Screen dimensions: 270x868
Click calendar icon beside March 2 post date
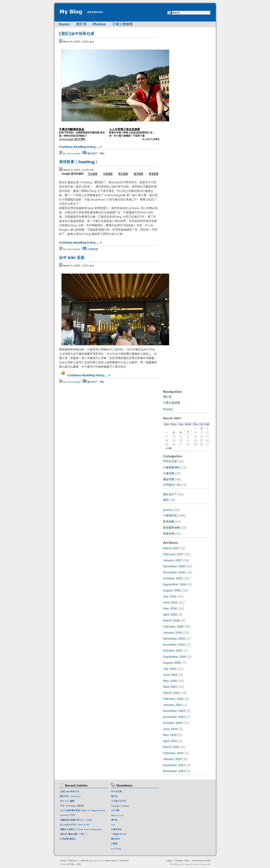[61, 265]
